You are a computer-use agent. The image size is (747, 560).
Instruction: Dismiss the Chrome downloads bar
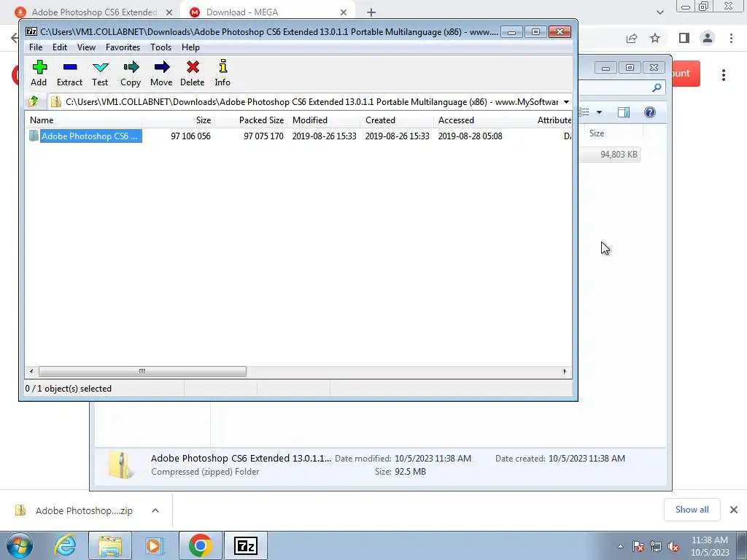coord(734,510)
